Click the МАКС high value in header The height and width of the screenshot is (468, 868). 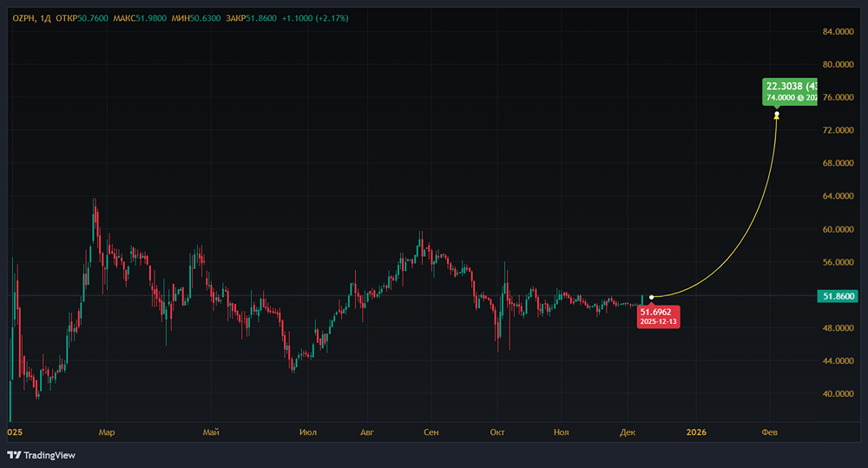[154, 17]
